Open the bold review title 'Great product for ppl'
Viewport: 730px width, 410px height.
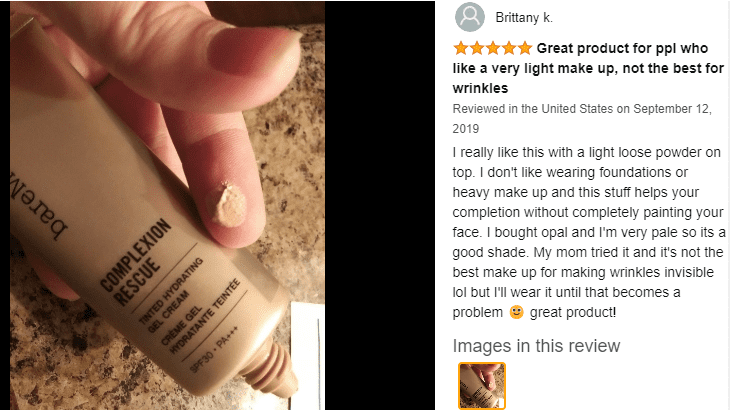pyautogui.click(x=588, y=68)
